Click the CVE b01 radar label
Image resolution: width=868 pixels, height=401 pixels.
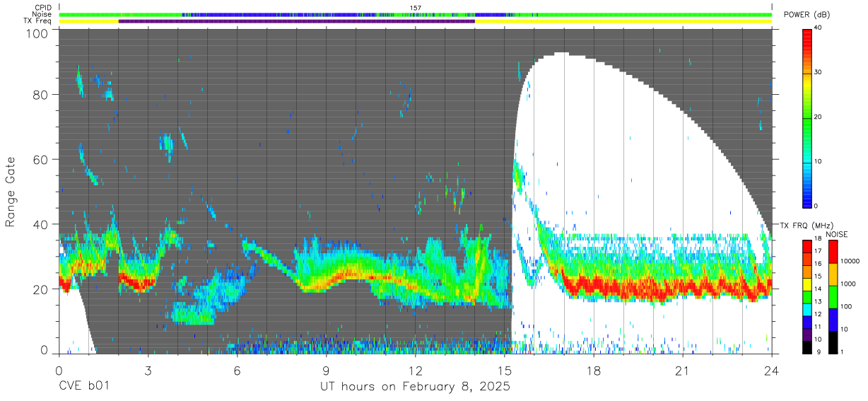click(x=83, y=387)
